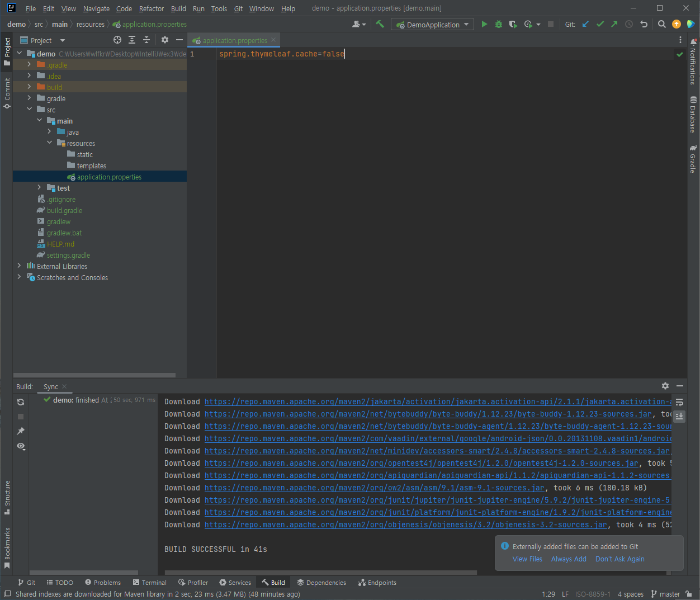
Task: Open the Dependencies tool tab
Action: tap(321, 582)
